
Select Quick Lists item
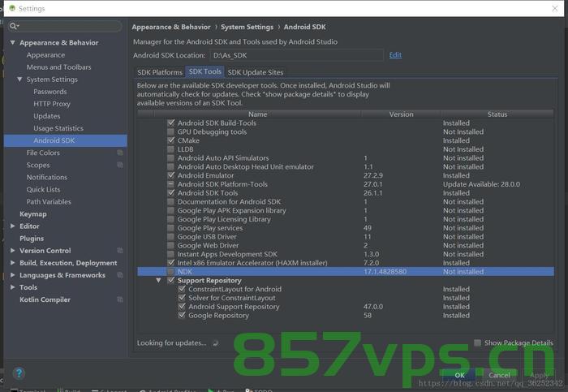[x=43, y=189]
